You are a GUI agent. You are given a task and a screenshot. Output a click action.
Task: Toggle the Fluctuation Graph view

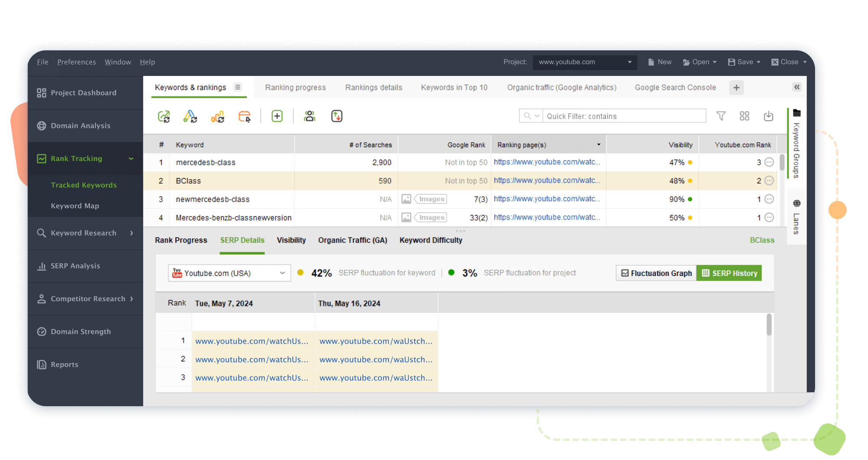click(x=656, y=273)
